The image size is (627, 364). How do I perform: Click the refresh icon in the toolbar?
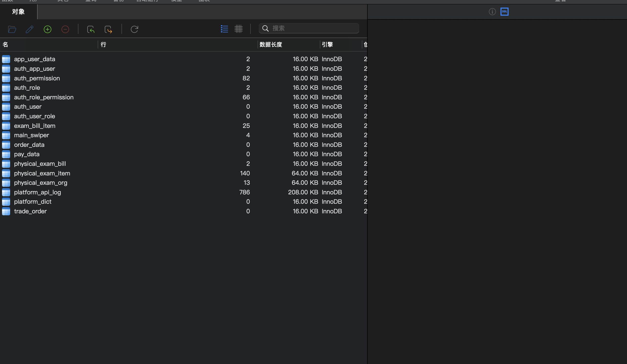point(134,29)
